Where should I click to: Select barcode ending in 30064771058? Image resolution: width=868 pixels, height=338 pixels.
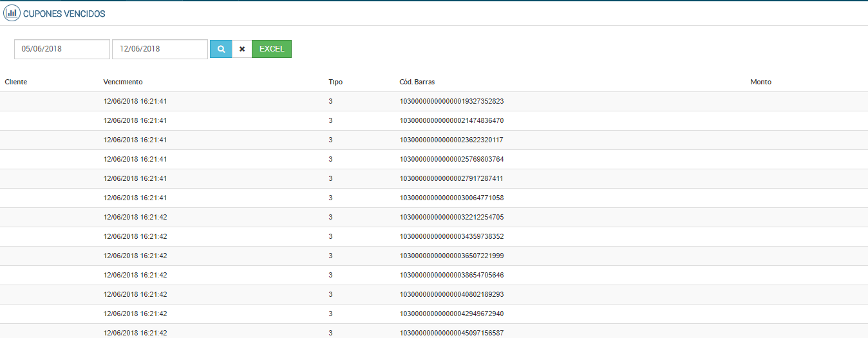pyautogui.click(x=451, y=198)
